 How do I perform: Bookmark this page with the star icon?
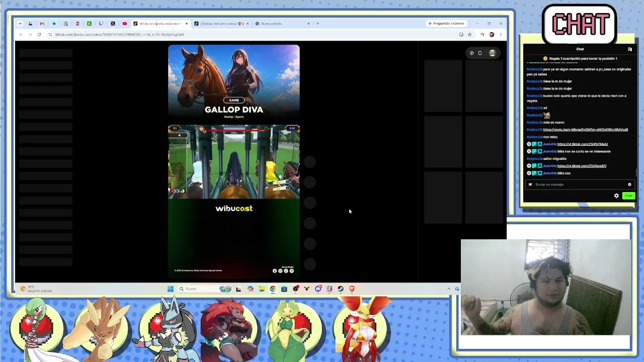[469, 35]
